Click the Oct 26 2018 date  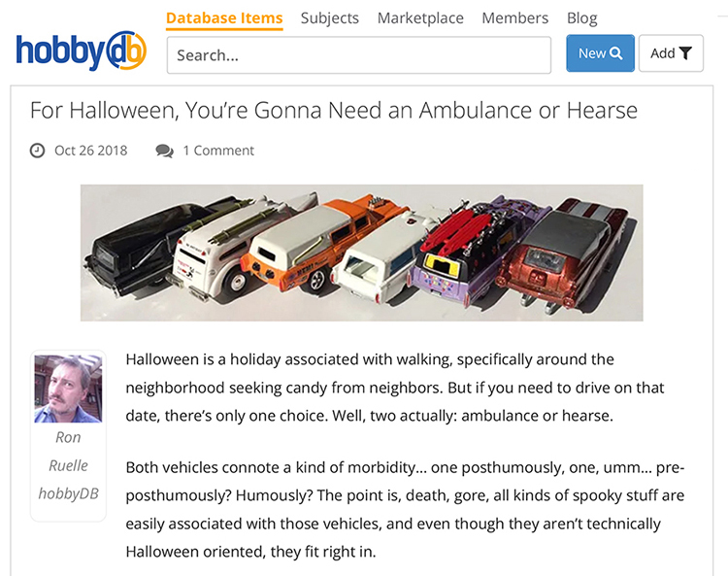[91, 151]
